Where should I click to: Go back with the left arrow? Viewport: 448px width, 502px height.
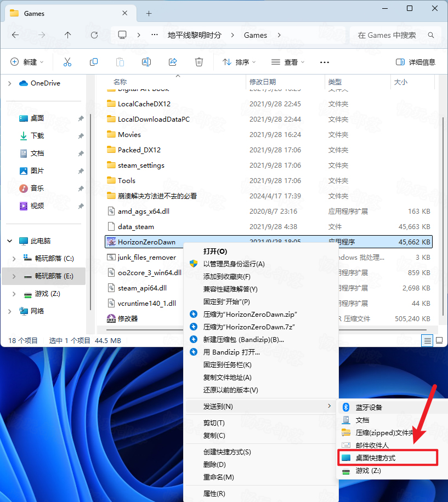[15, 35]
